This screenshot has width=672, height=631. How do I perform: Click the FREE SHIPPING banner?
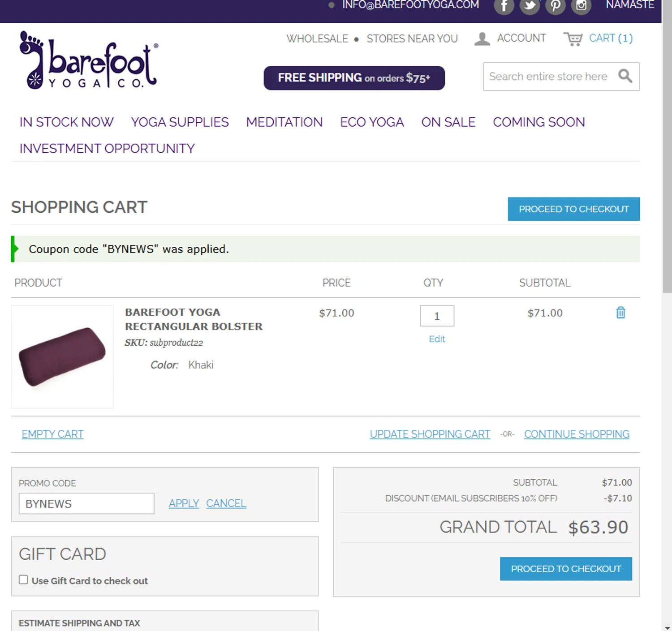[354, 78]
